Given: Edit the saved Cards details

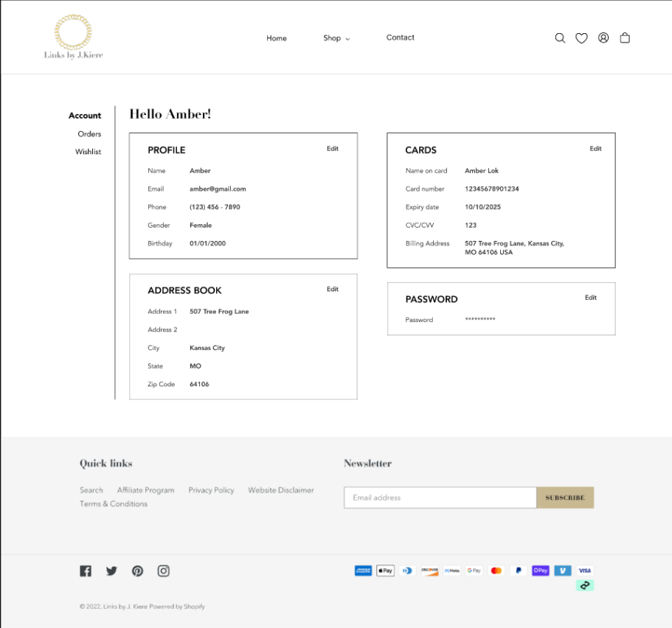Looking at the screenshot, I should 595,149.
